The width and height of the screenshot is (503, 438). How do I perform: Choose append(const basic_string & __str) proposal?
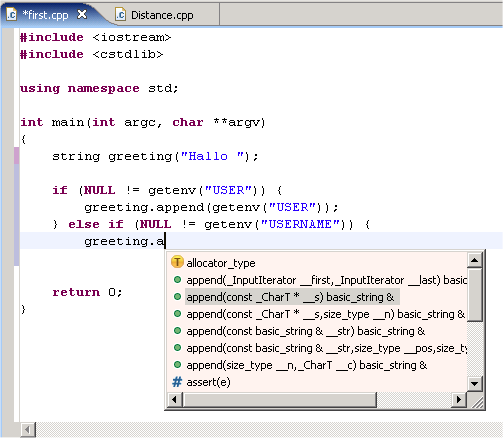pyautogui.click(x=306, y=331)
